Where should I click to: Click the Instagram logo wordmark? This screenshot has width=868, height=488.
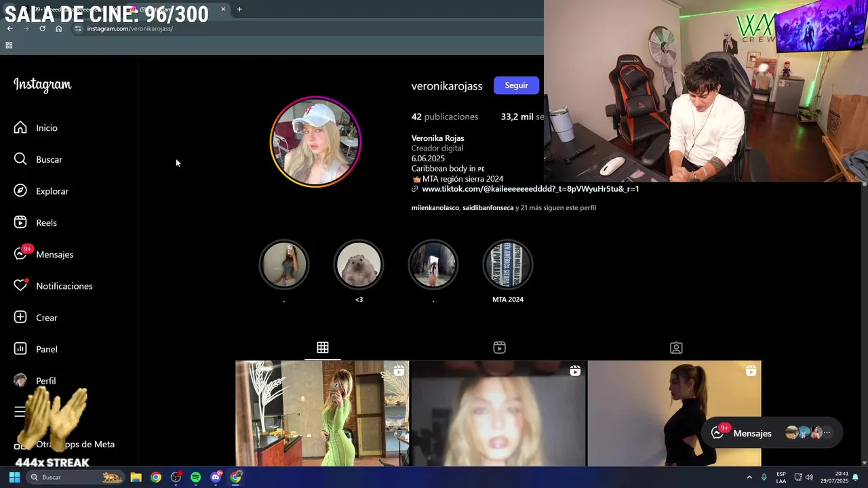pos(42,85)
